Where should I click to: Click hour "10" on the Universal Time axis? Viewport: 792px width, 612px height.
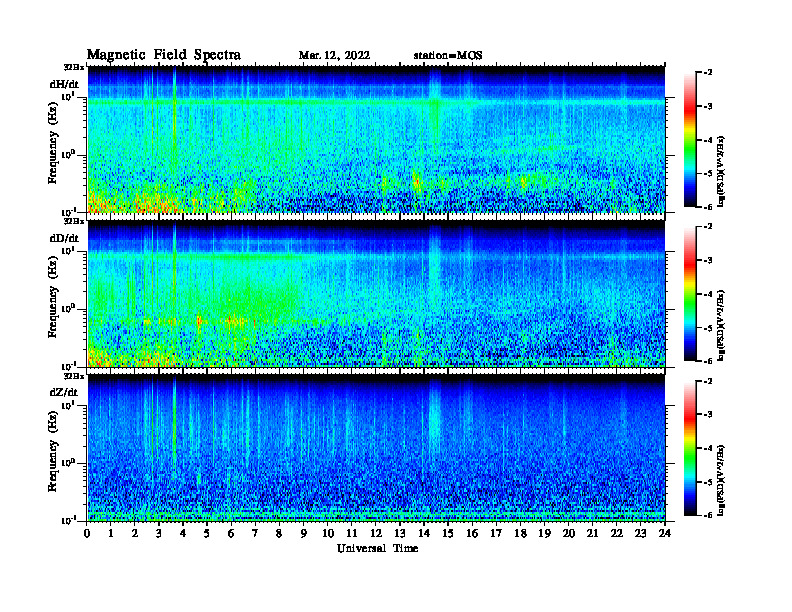click(328, 534)
